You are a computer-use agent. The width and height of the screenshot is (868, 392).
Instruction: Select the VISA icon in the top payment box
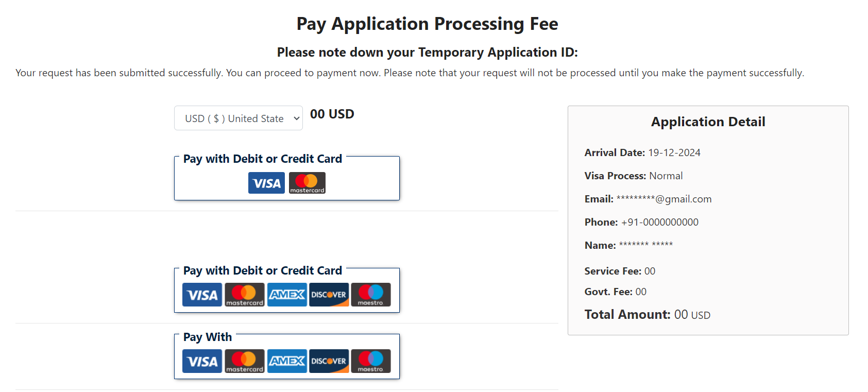coord(266,183)
